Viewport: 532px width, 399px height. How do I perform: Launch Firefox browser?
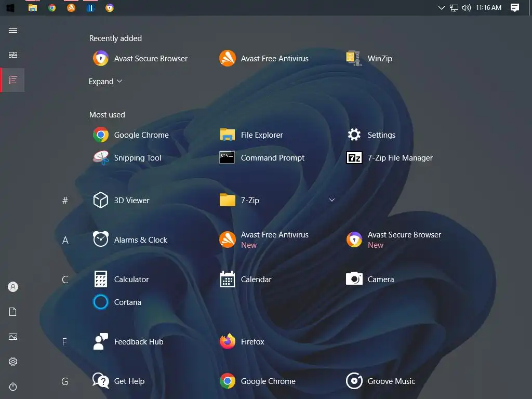coord(242,342)
